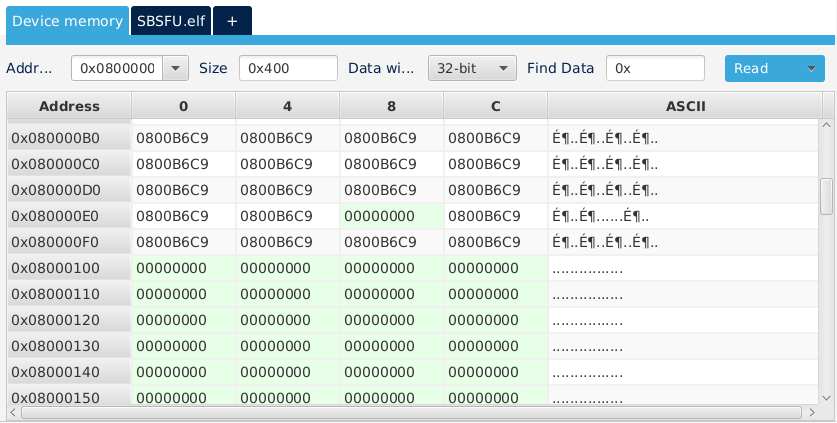Click the column 8 header

[x=391, y=106]
